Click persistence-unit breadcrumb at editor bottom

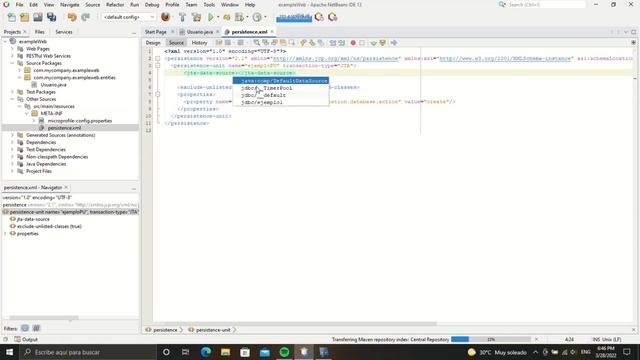coord(213,330)
